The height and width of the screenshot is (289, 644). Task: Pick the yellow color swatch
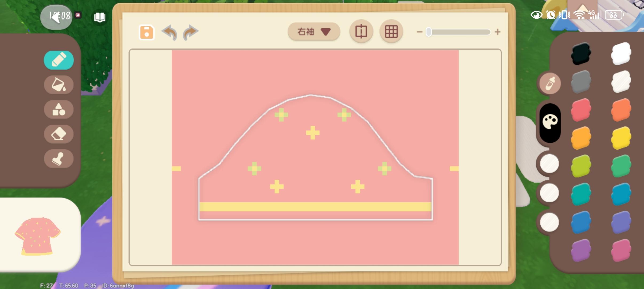(621, 138)
